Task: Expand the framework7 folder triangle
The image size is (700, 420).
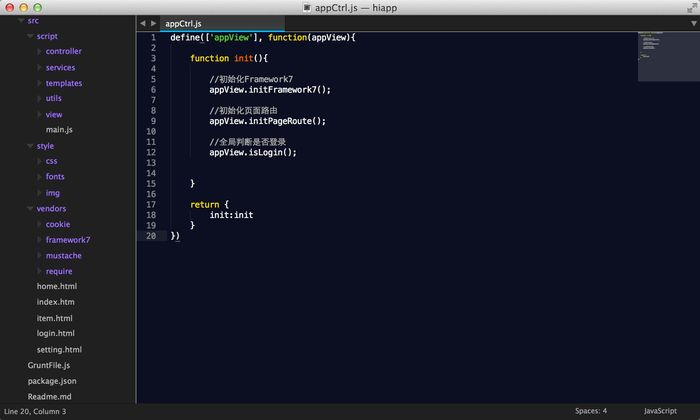Action: click(x=39, y=240)
